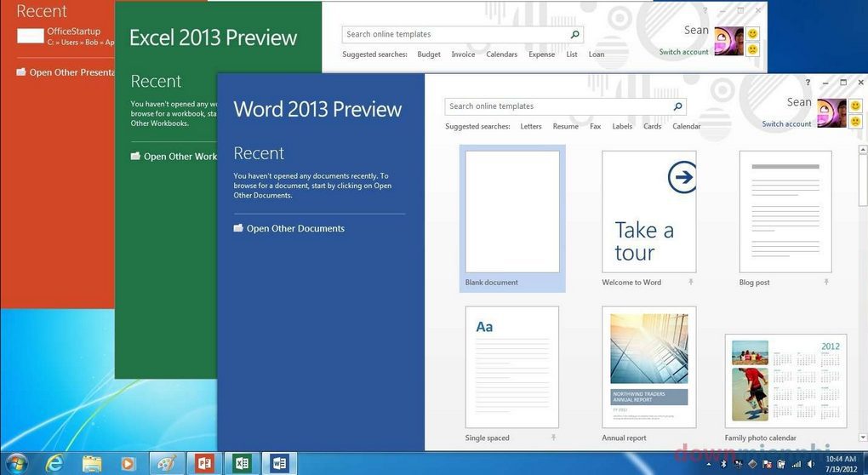Click Switch account in Word window
The width and height of the screenshot is (868, 475).
(786, 124)
